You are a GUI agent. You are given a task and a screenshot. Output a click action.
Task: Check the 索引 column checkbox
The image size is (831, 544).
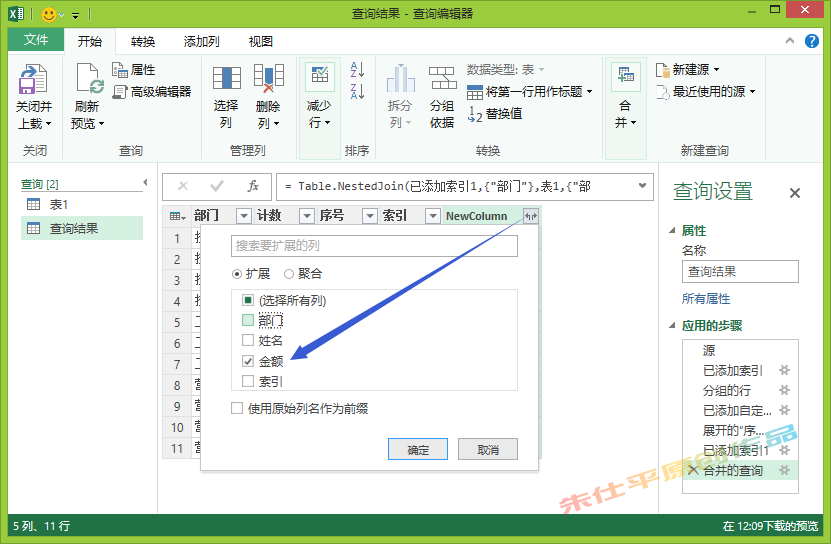point(247,381)
